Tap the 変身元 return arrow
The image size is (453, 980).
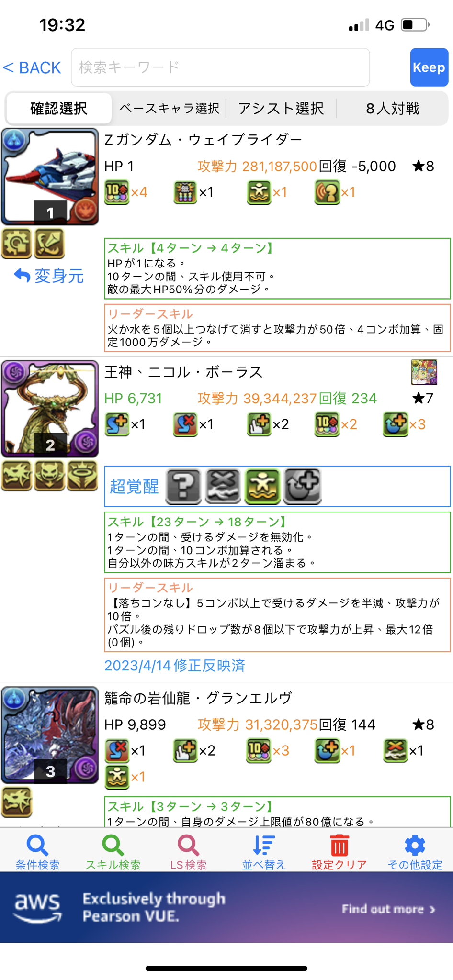click(x=22, y=276)
